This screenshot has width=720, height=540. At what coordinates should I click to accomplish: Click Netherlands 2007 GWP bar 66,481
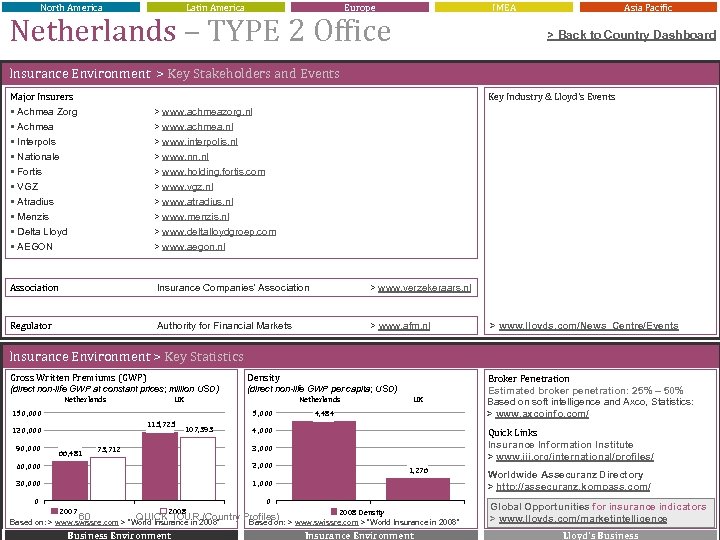70,481
